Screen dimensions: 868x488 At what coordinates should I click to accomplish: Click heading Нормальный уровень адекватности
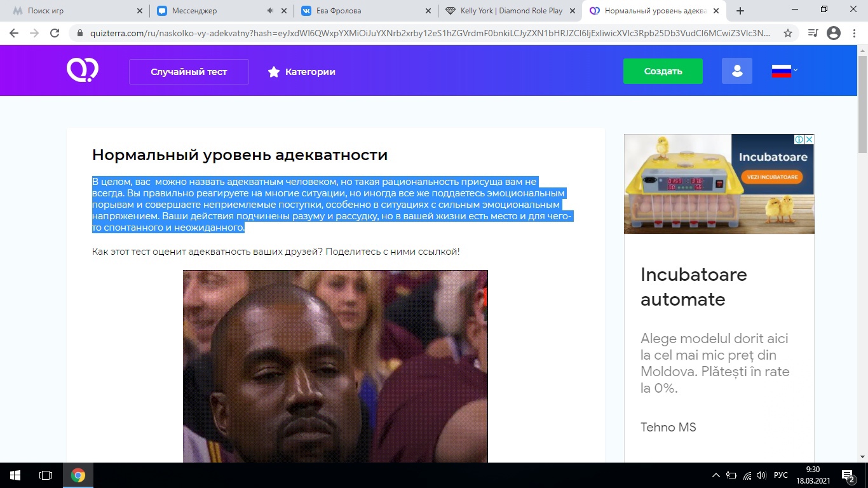pos(240,154)
